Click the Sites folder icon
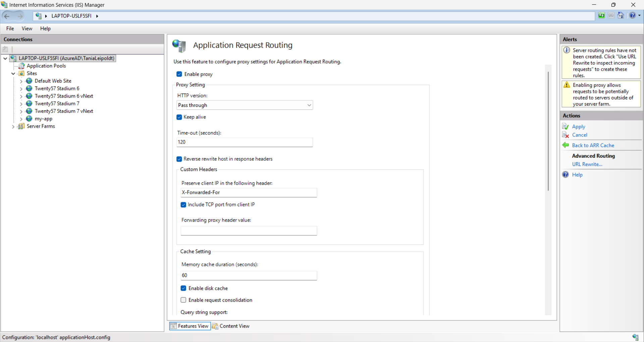 coord(21,73)
